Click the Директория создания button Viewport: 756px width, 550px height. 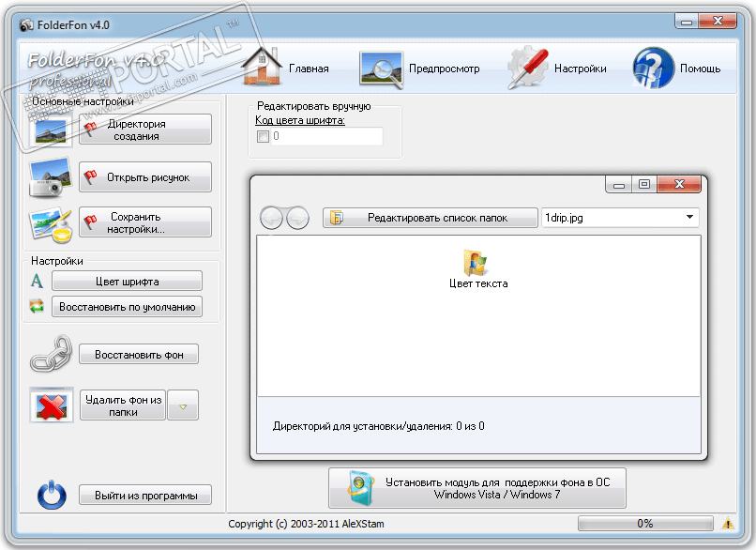pos(145,130)
